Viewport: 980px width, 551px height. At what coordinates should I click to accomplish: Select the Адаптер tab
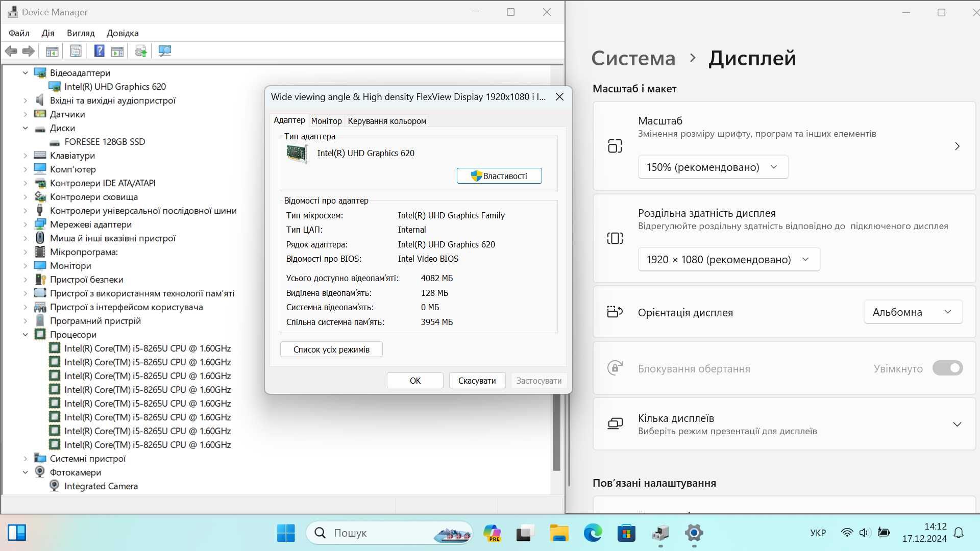pyautogui.click(x=289, y=120)
